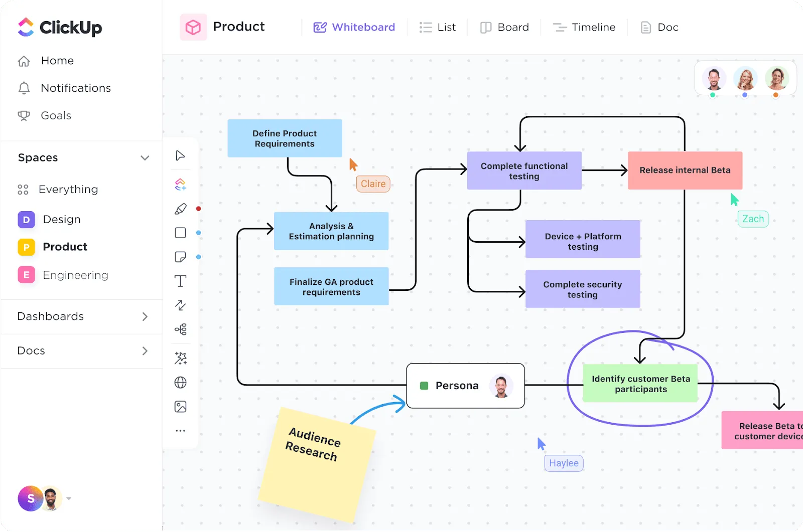Select the Complete security testing box

click(x=583, y=289)
